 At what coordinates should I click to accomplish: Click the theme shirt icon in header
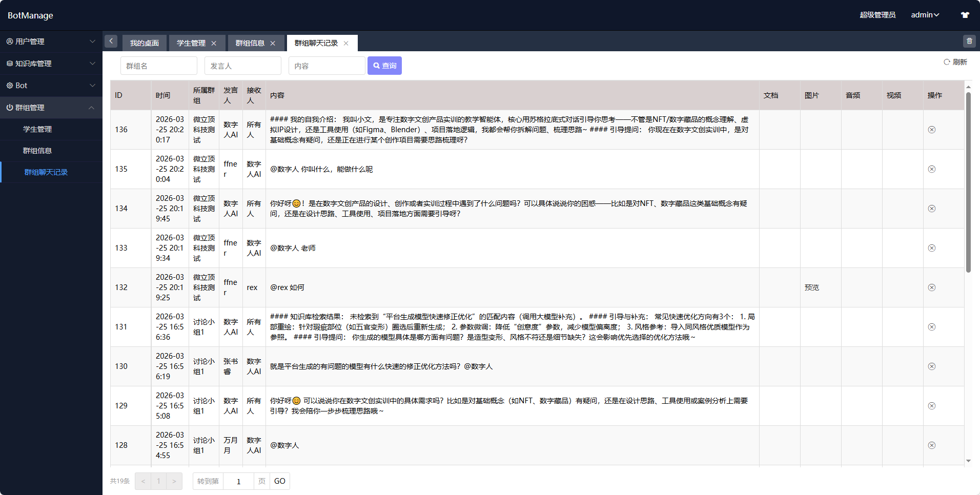965,15
